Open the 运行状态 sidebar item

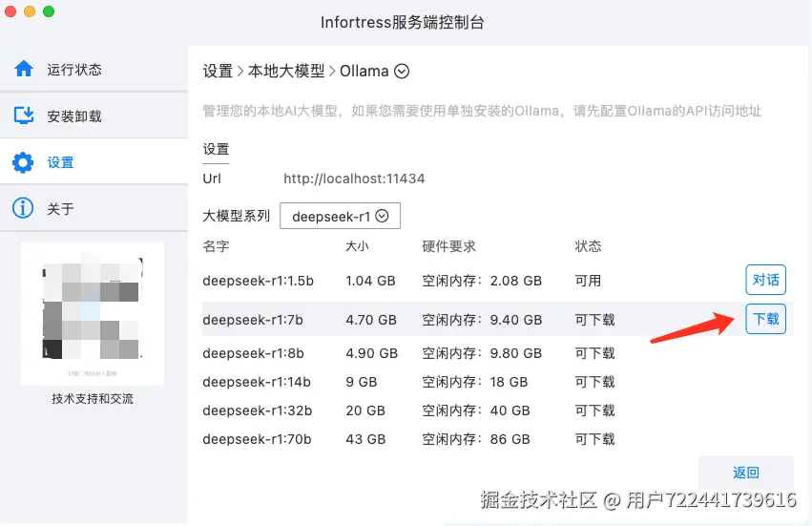click(94, 69)
